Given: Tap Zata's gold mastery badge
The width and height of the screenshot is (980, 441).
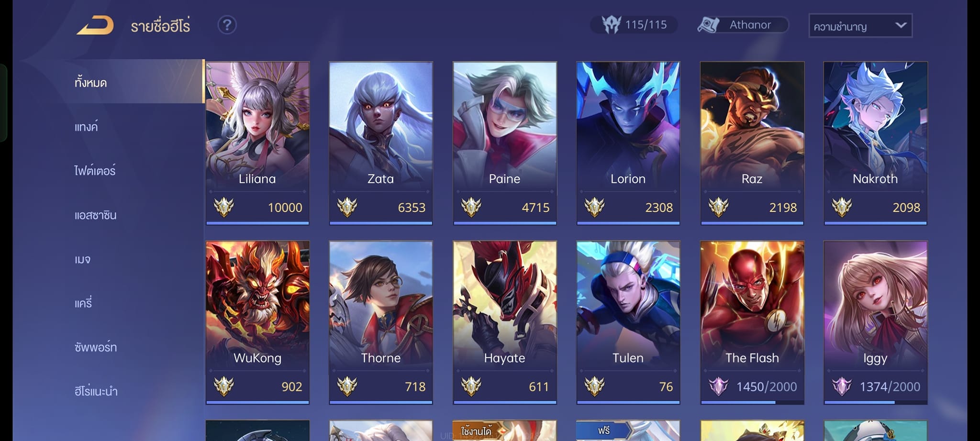Looking at the screenshot, I should (x=347, y=207).
